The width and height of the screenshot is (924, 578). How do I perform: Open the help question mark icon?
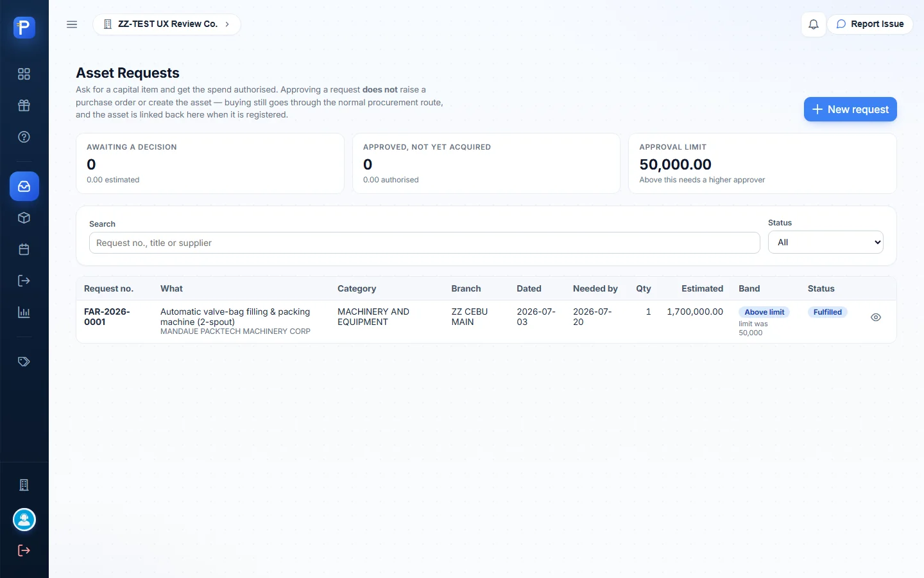(x=24, y=137)
